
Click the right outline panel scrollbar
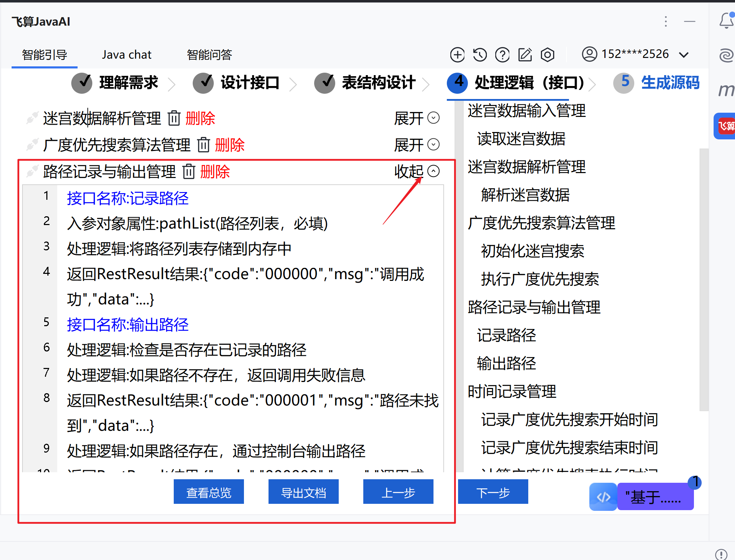click(703, 279)
